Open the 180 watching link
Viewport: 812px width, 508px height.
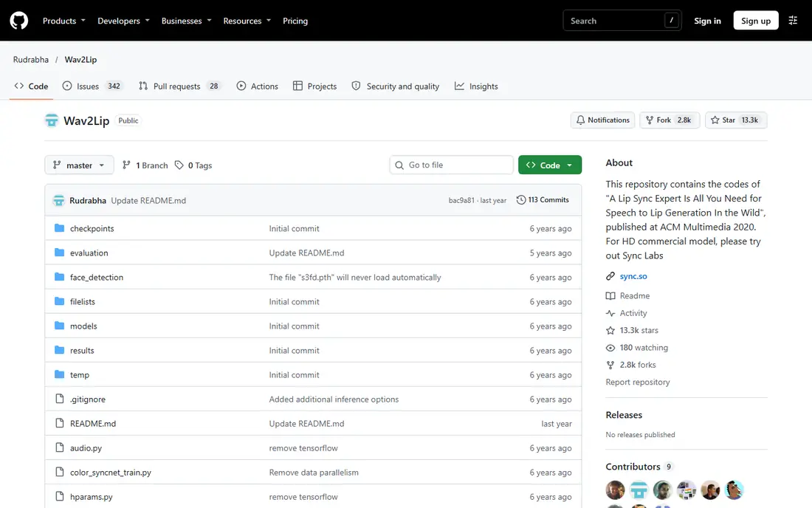tap(644, 348)
